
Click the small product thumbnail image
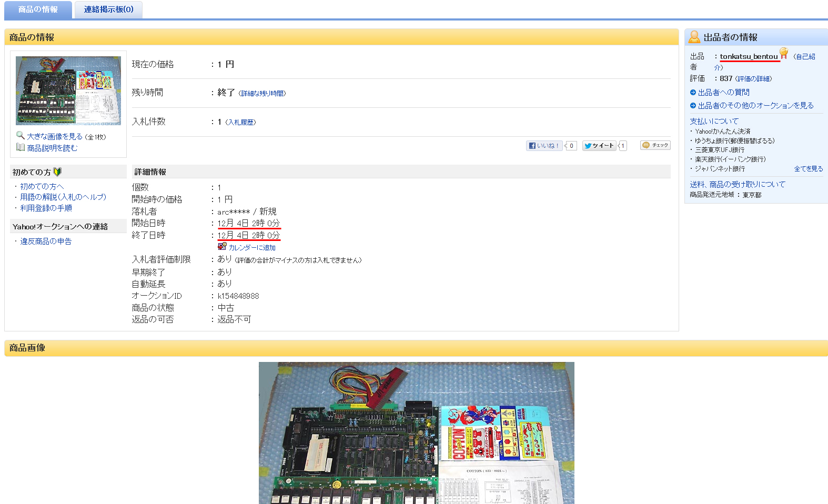[68, 90]
